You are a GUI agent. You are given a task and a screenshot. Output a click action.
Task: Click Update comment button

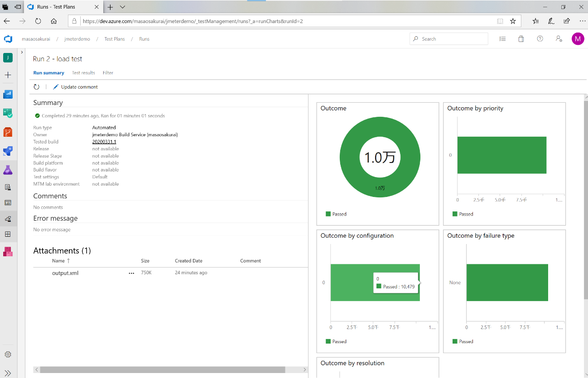75,87
